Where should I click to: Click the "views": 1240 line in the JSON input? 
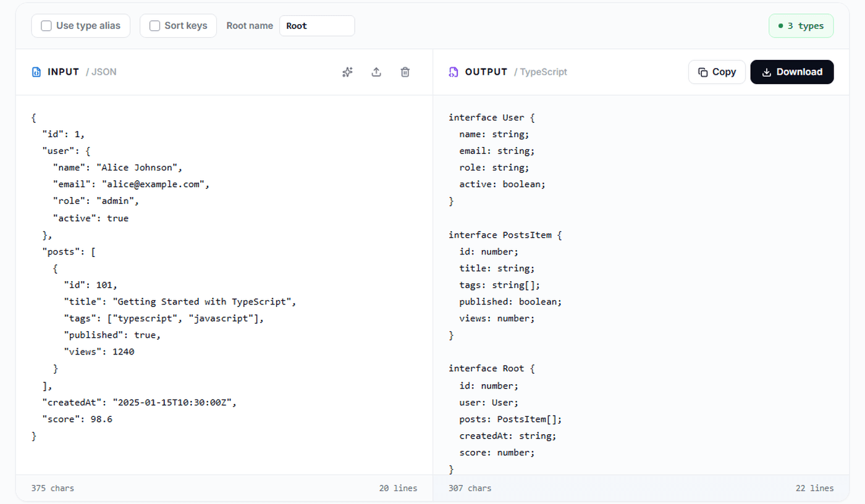pos(99,351)
